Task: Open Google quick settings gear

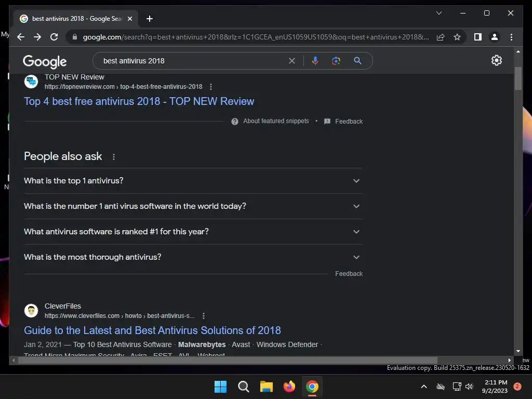Action: (496, 60)
